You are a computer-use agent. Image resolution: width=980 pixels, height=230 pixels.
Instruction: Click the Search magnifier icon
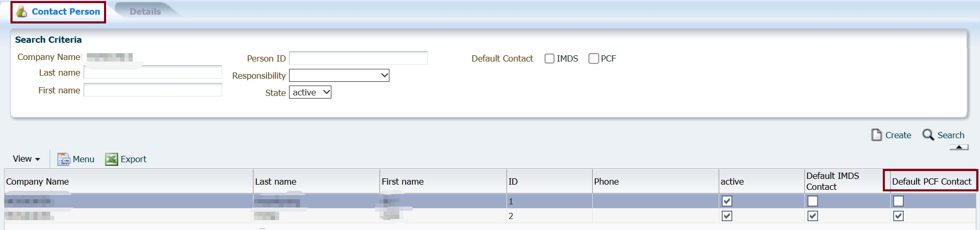(x=928, y=135)
